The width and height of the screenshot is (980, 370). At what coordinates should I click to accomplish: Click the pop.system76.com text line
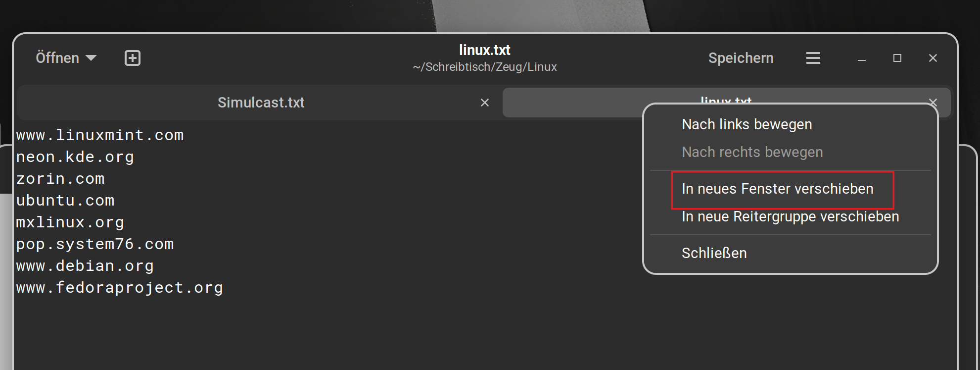click(95, 244)
